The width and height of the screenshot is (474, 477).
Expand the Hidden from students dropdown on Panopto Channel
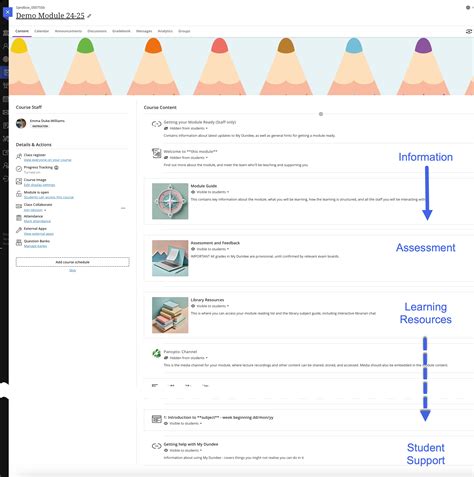(x=186, y=358)
